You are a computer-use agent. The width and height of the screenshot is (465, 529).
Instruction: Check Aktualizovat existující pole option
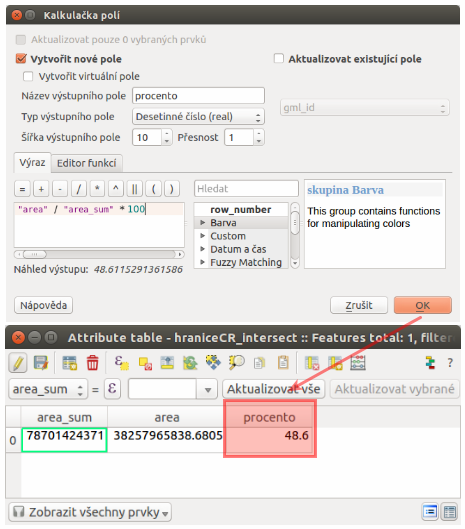pyautogui.click(x=279, y=58)
